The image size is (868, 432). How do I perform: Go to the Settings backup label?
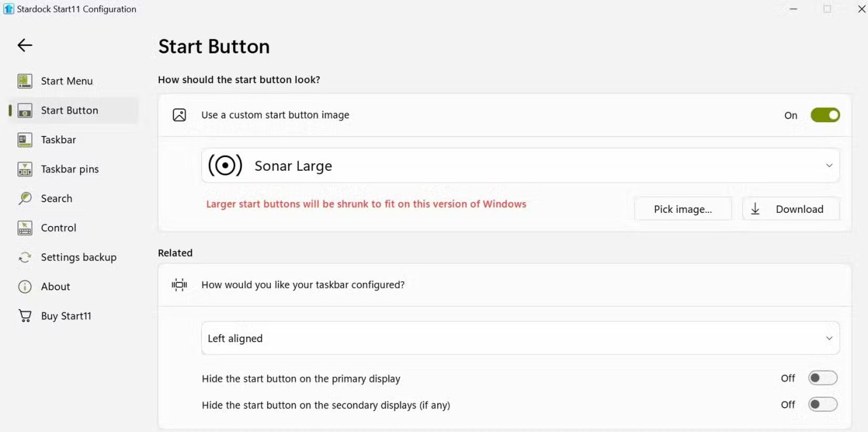click(79, 257)
